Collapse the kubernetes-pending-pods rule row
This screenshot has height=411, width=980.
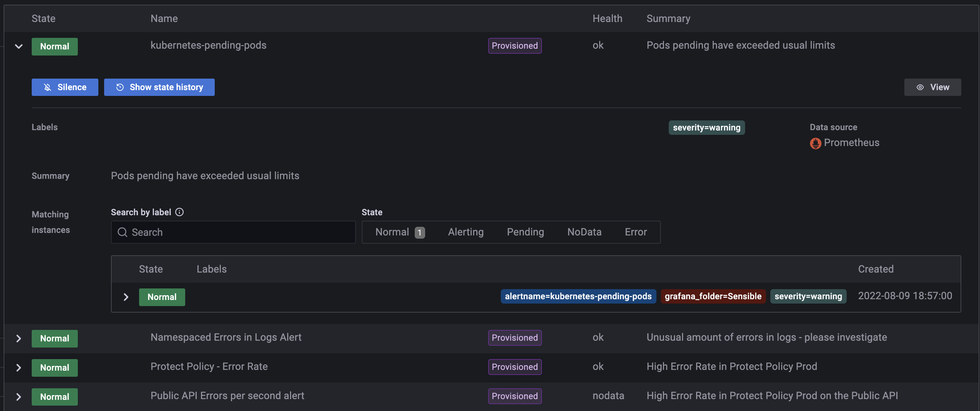point(19,47)
